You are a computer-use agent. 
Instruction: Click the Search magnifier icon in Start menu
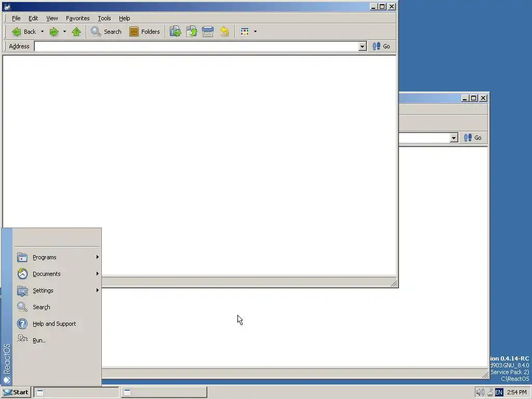click(22, 307)
